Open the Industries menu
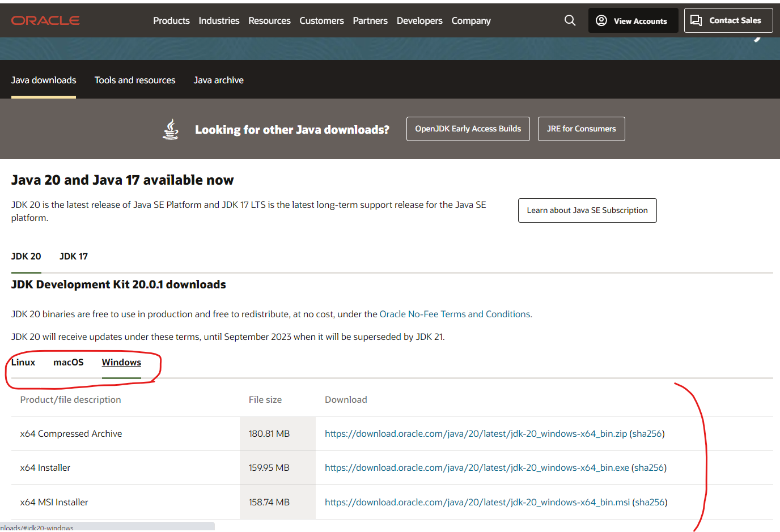780x532 pixels. [219, 20]
